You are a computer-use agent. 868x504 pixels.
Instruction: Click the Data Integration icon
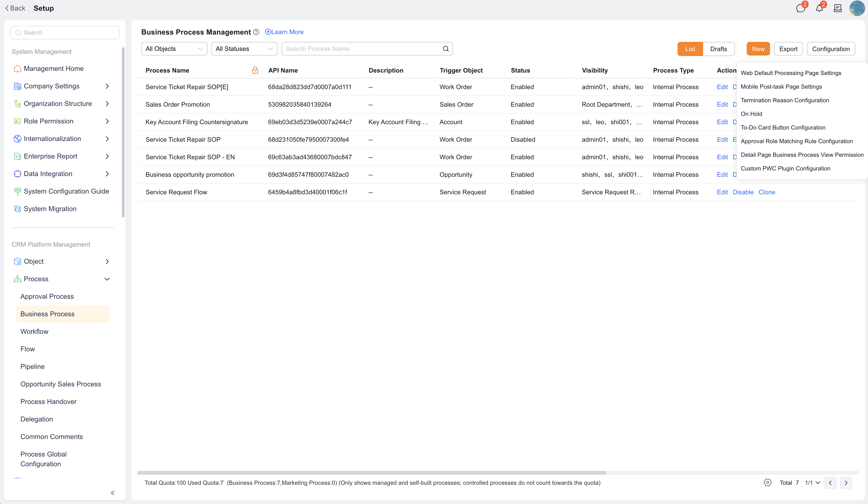click(17, 174)
